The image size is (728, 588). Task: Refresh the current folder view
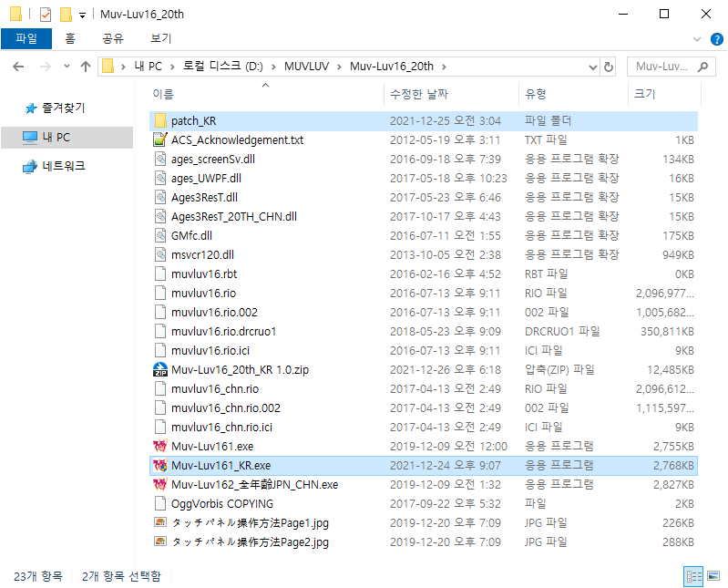click(x=609, y=67)
